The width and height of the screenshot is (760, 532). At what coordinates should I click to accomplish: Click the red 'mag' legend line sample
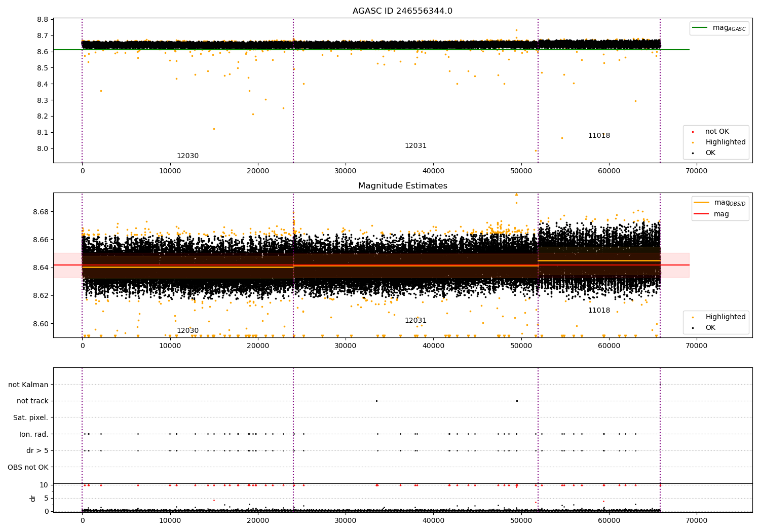coord(702,214)
